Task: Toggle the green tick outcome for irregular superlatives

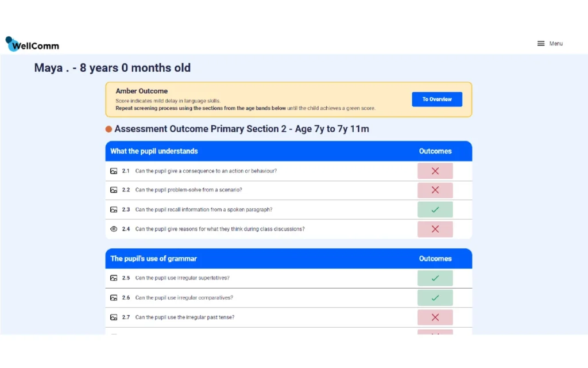Action: (435, 278)
